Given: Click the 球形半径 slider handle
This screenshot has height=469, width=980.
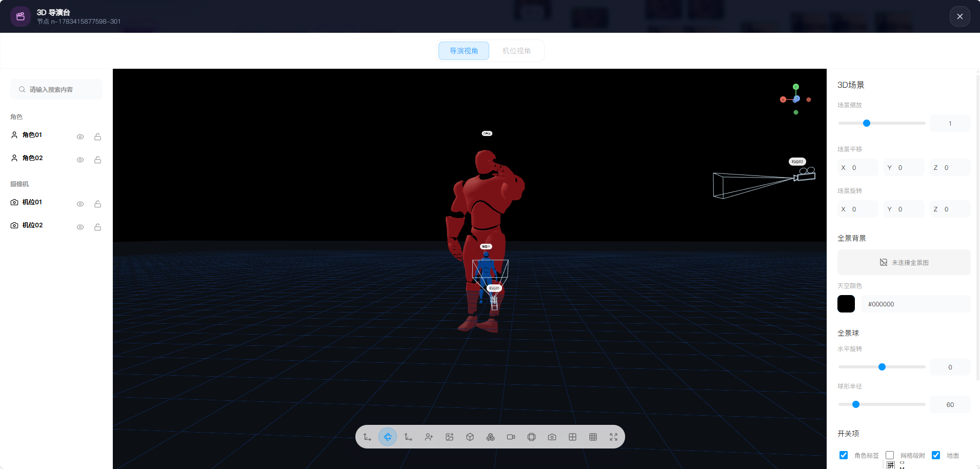Looking at the screenshot, I should [856, 404].
